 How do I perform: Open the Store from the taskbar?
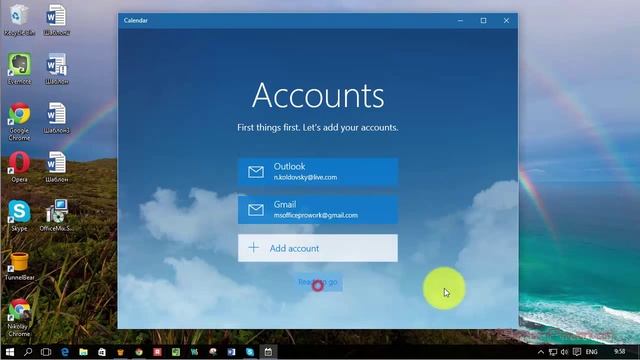102,352
